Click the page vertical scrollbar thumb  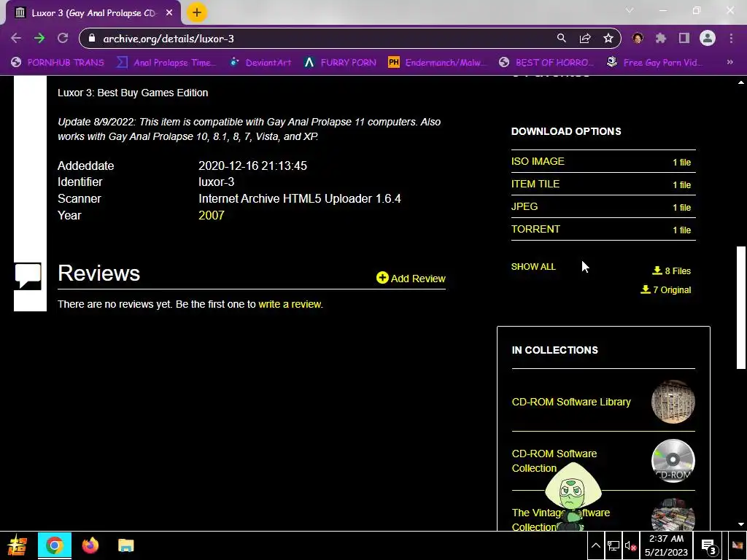coord(741,307)
